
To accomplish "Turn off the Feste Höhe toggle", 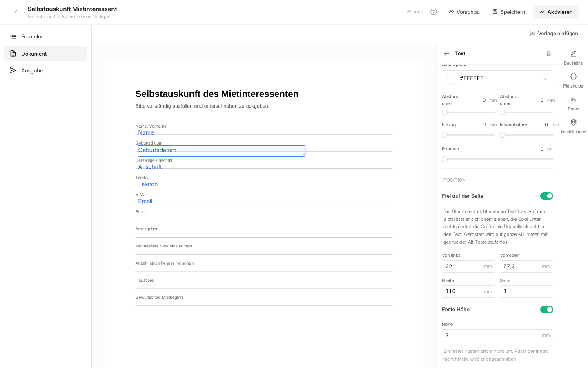I will [546, 310].
